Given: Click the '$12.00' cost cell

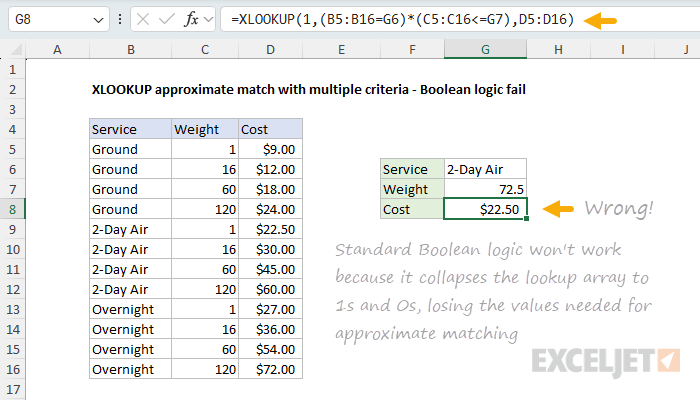Looking at the screenshot, I should (271, 169).
